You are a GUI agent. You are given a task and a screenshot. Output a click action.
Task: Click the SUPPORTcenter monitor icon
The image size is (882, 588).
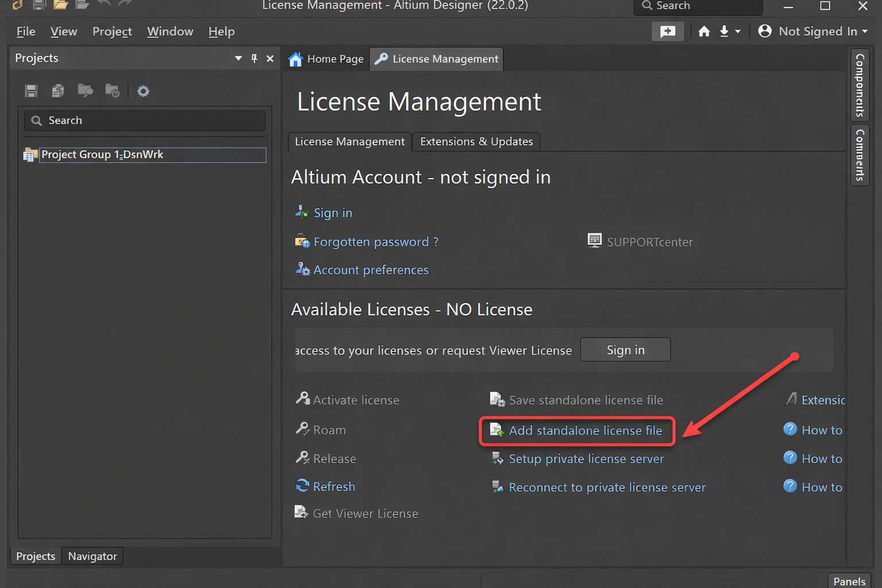[x=595, y=240]
